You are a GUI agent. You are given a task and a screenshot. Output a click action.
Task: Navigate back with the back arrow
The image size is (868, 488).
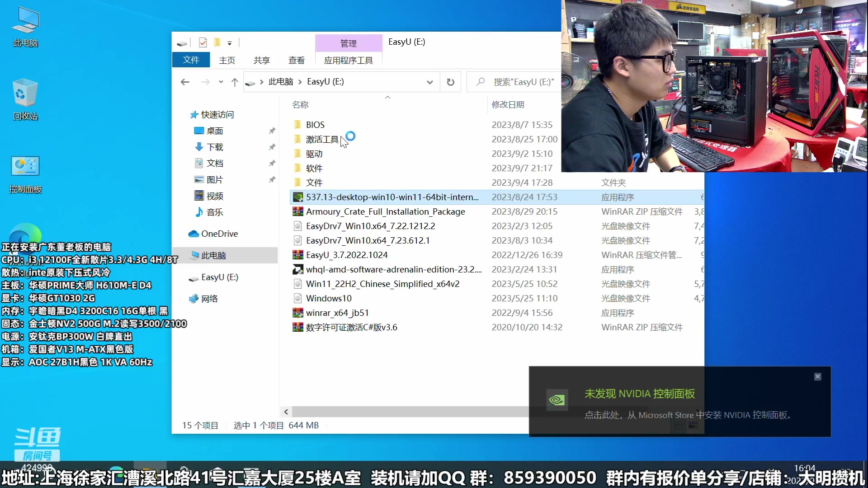click(185, 82)
